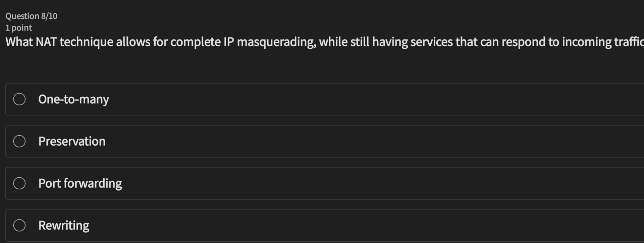
Task: Select the Port forwarding radio button
Action: [19, 183]
